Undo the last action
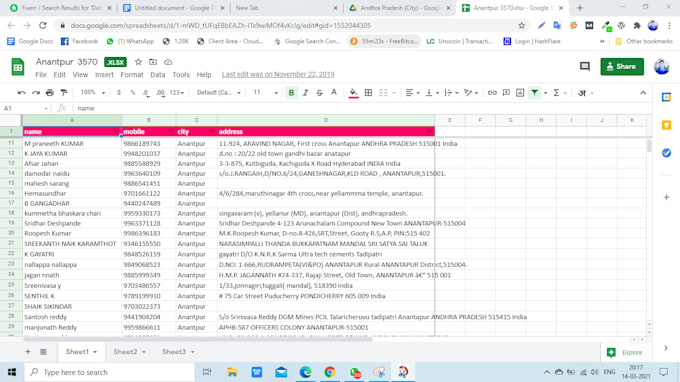680x382 pixels. click(21, 93)
